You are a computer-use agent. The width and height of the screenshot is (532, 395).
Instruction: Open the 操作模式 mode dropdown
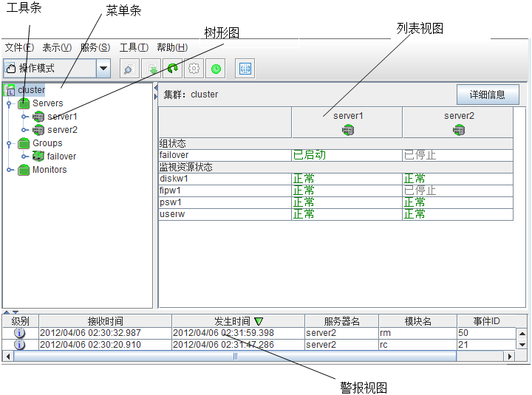[x=103, y=69]
